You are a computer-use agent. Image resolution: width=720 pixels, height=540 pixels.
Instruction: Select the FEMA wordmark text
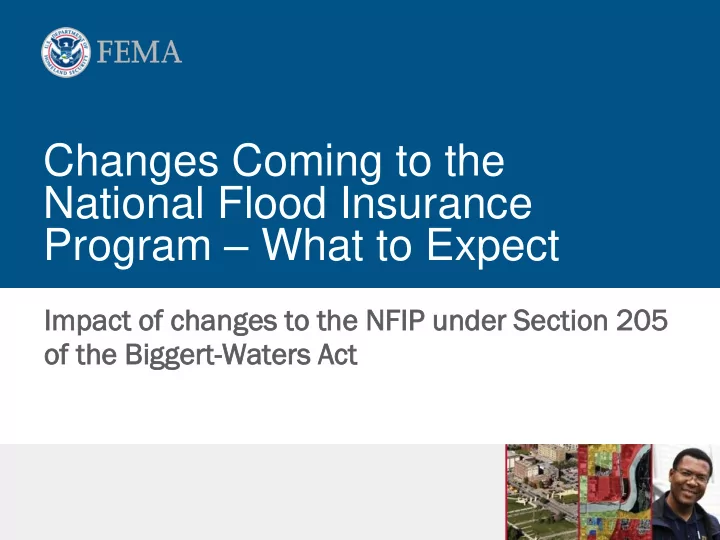[140, 52]
